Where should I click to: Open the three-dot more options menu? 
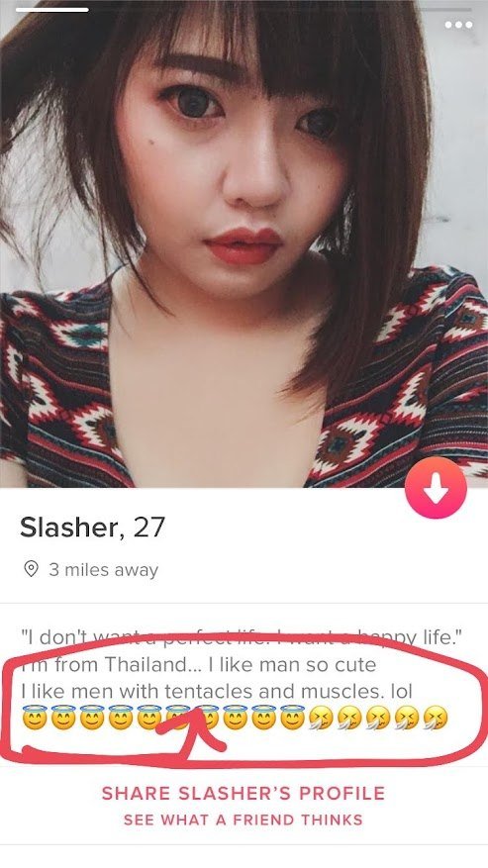(458, 25)
